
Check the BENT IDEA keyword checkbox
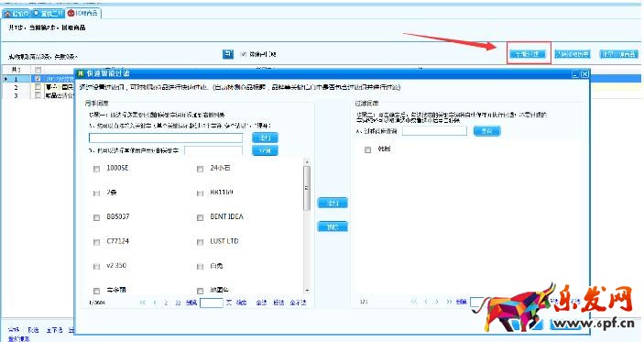(x=200, y=217)
